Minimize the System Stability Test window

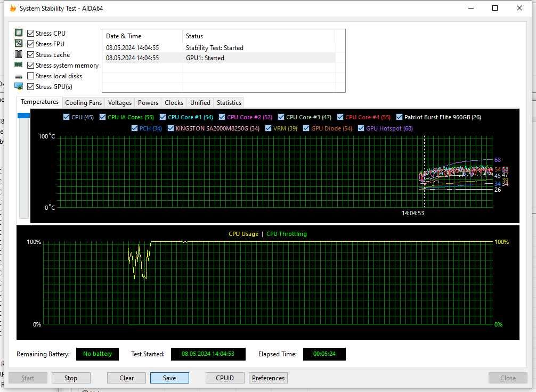(471, 8)
